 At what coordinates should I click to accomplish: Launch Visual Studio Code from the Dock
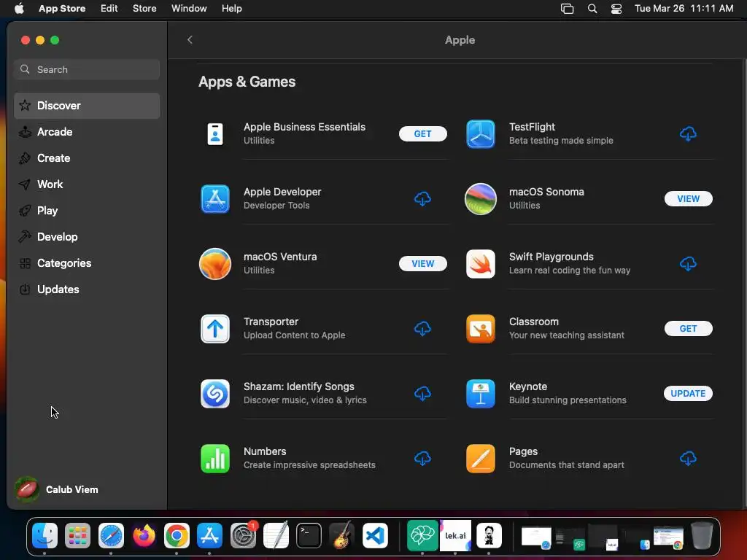tap(375, 536)
